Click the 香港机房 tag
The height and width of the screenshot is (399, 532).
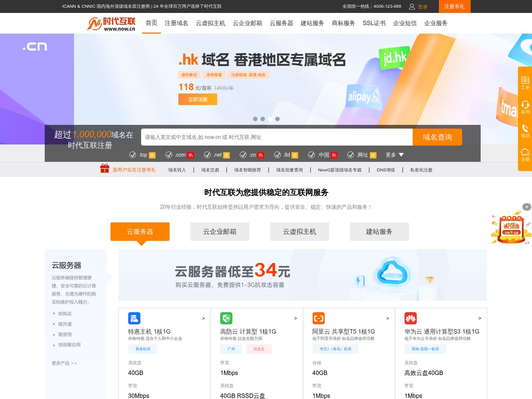(143, 349)
